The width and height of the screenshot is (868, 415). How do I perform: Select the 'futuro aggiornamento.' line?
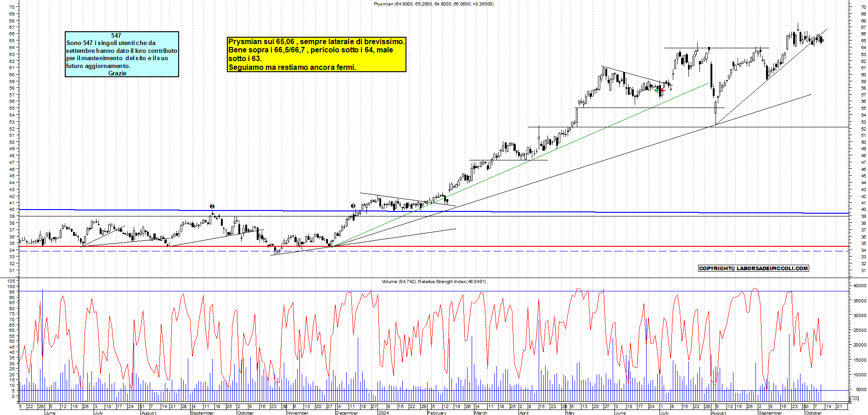tap(98, 66)
